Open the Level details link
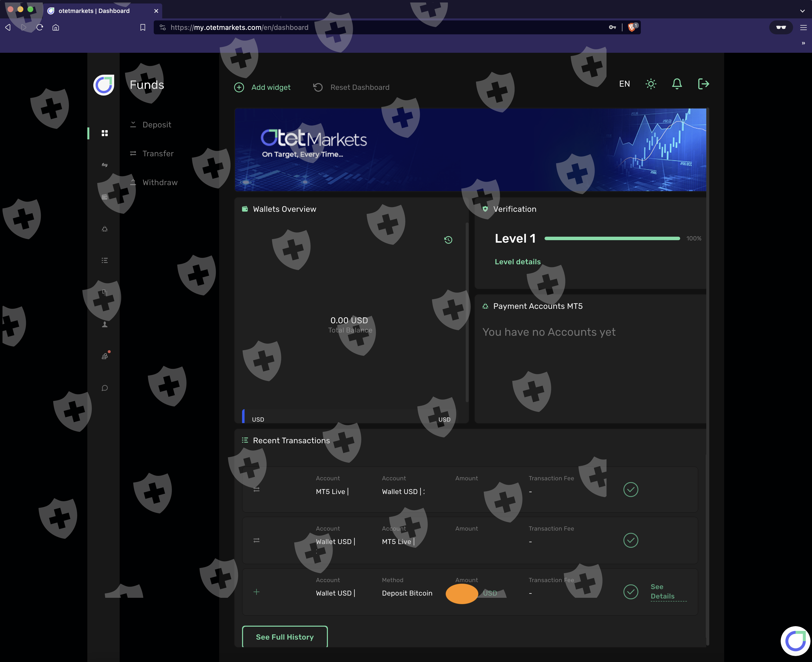 [x=517, y=262]
